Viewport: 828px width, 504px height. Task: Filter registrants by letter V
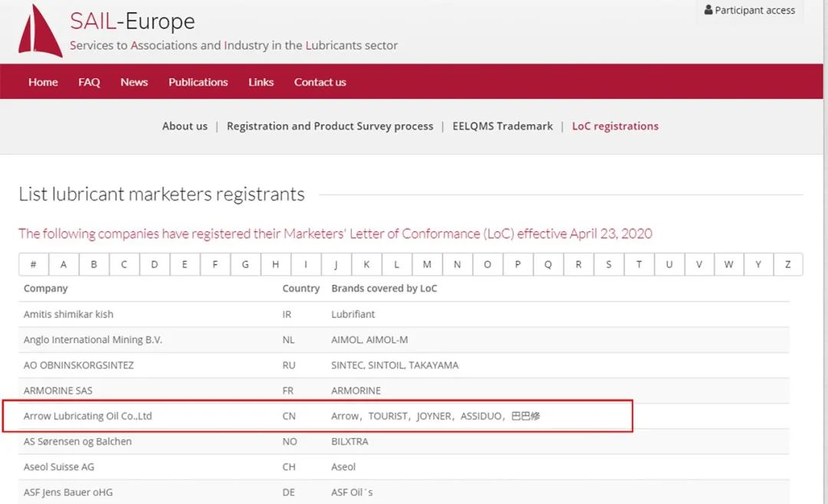click(699, 264)
